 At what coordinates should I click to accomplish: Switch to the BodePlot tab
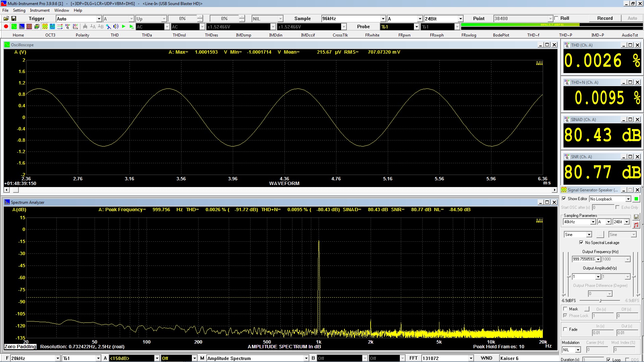point(501,35)
